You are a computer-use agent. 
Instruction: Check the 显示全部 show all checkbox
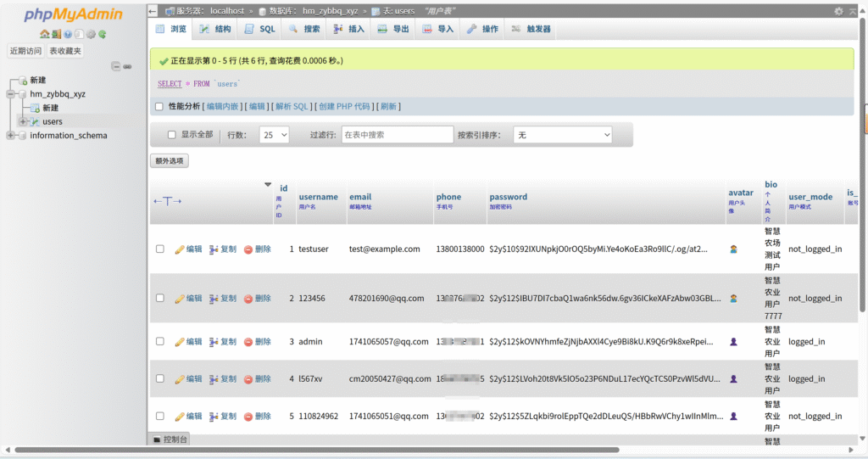pyautogui.click(x=172, y=135)
